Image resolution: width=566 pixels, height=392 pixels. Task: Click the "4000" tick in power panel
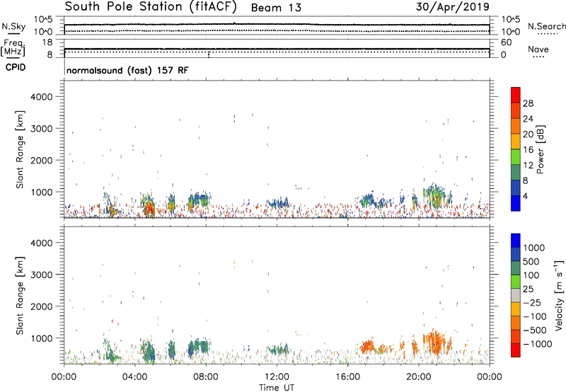41,97
